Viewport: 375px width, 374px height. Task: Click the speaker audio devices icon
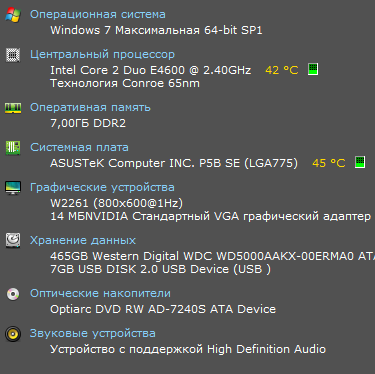pyautogui.click(x=13, y=334)
